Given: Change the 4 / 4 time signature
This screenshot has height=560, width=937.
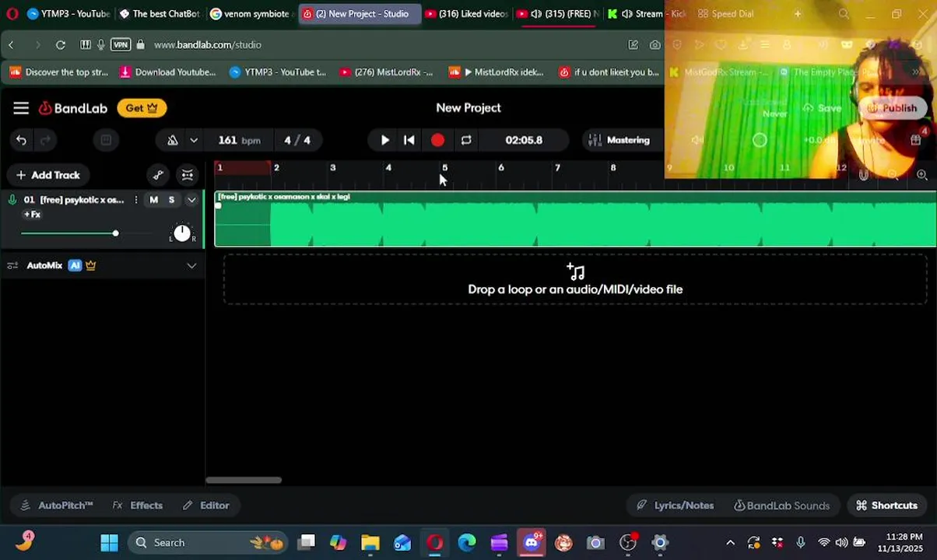Looking at the screenshot, I should coord(297,140).
